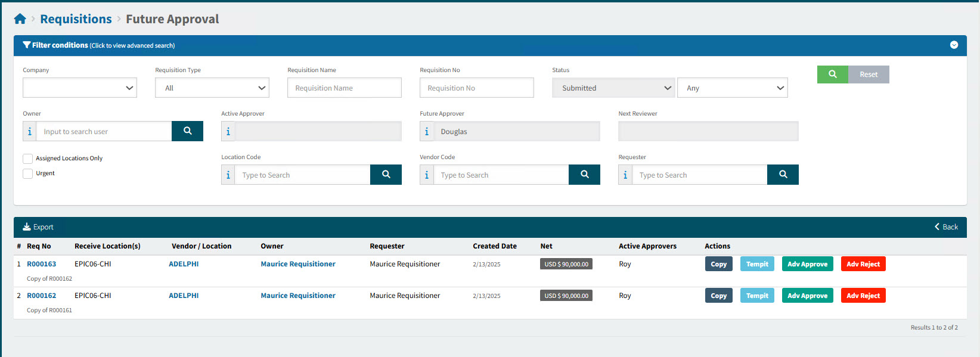This screenshot has width=980, height=357.
Task: Search Location Code with magnifier button
Action: click(386, 175)
